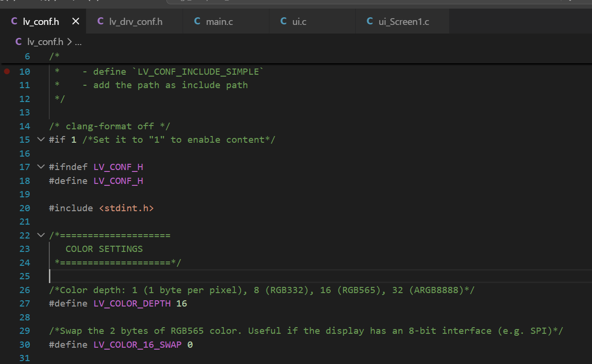Click line number 27 in the gutter
Viewport: 592px width, 364px height.
[x=24, y=304]
